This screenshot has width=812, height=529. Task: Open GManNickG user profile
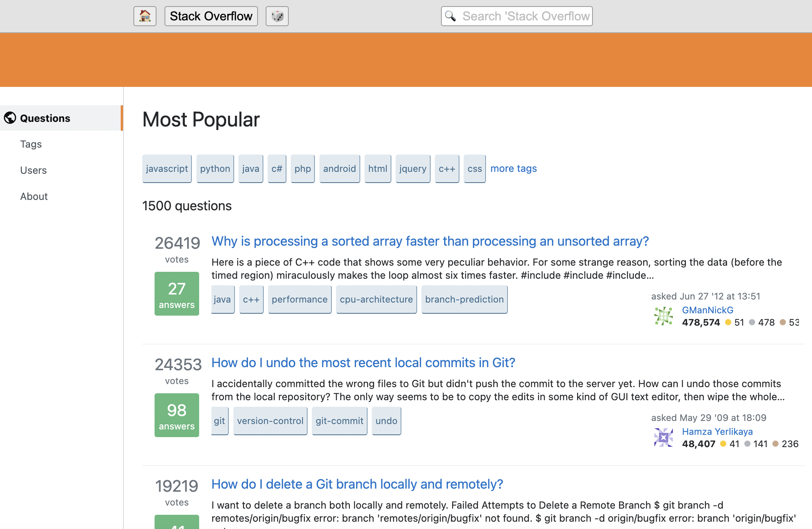[707, 310]
